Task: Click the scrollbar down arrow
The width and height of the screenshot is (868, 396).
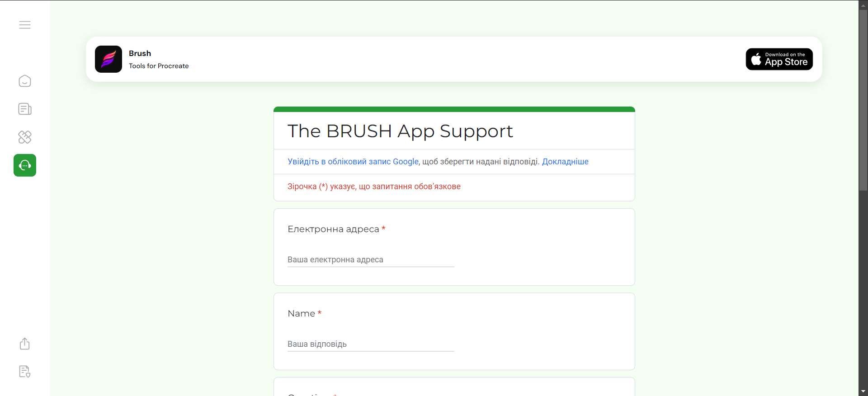Action: pyautogui.click(x=863, y=391)
